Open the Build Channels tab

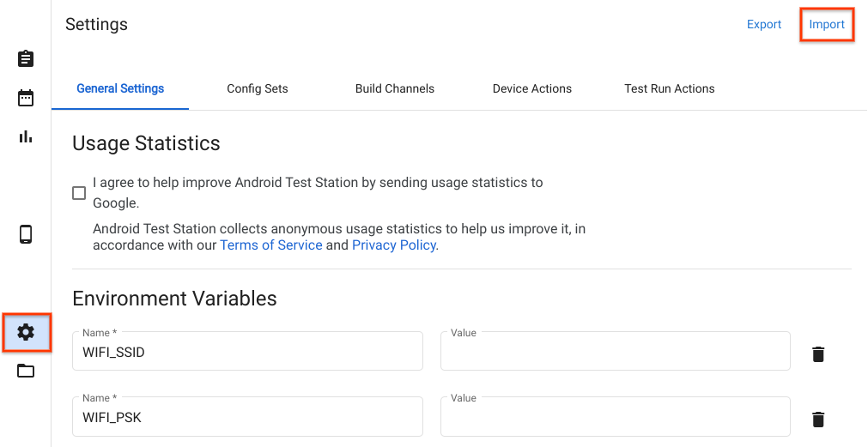(395, 88)
